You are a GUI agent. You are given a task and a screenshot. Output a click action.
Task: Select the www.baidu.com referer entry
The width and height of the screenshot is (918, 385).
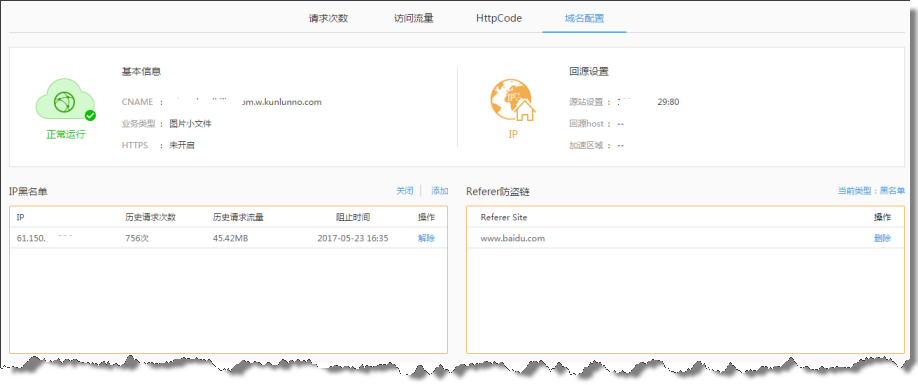coord(513,238)
